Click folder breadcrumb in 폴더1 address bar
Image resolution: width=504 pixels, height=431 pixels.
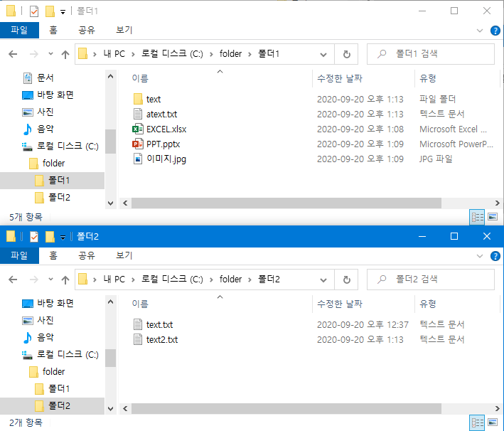[x=230, y=54]
